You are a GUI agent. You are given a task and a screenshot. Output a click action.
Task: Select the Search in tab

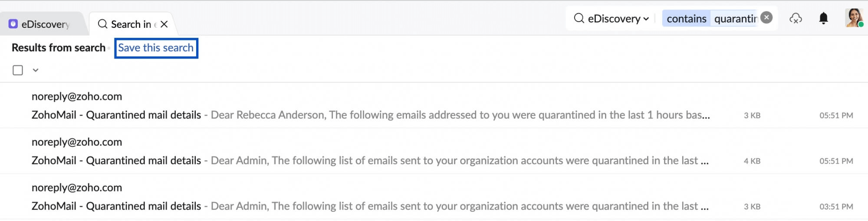[x=130, y=24]
